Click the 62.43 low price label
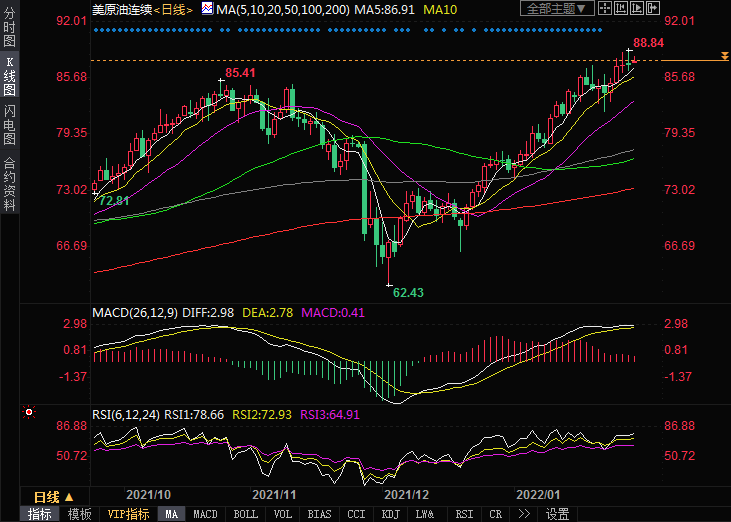The image size is (731, 522). [408, 292]
